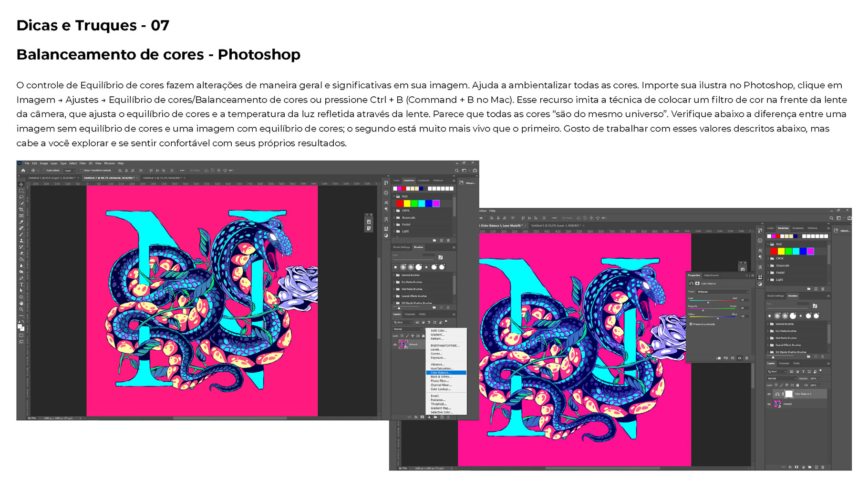Screen dimensions: 868x488
Task: Switch to Gradients tab in right window
Action: [797, 228]
